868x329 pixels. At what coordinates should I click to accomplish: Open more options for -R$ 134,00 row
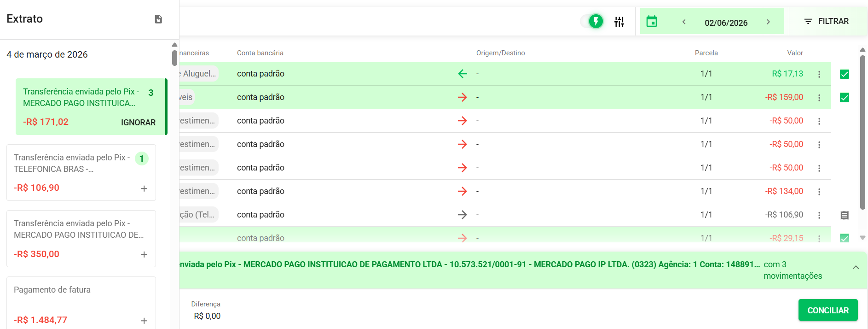819,192
